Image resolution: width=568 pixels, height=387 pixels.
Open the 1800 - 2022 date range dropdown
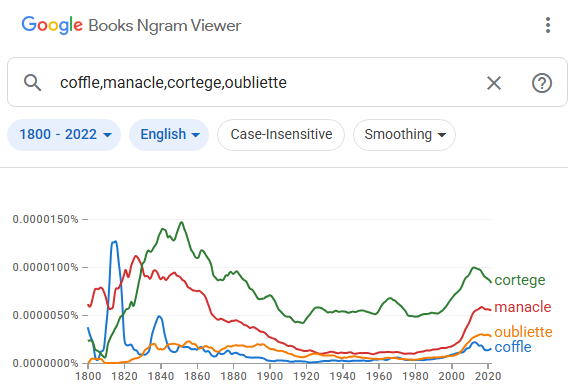64,134
